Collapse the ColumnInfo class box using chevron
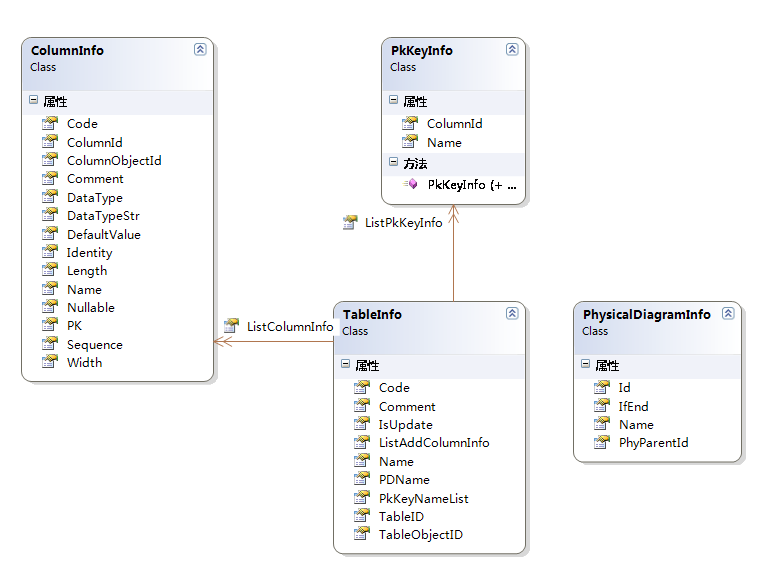The width and height of the screenshot is (773, 574). [200, 49]
